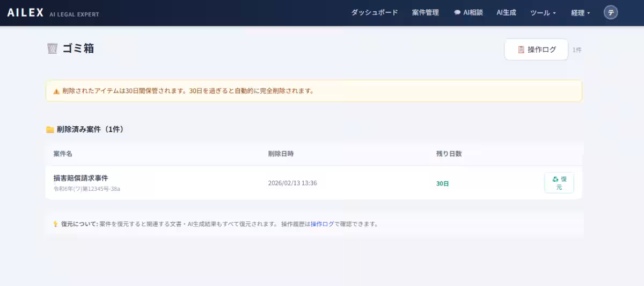Click the AILEX logo
644x286 pixels.
[x=25, y=13]
